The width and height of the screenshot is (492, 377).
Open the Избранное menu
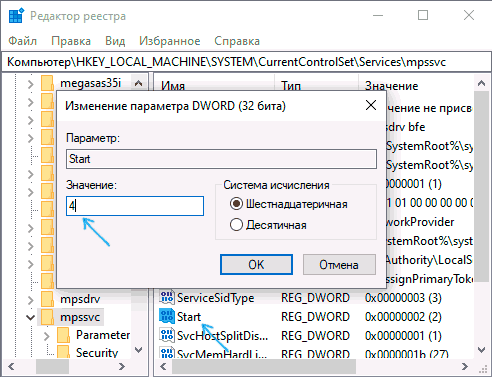coord(170,41)
